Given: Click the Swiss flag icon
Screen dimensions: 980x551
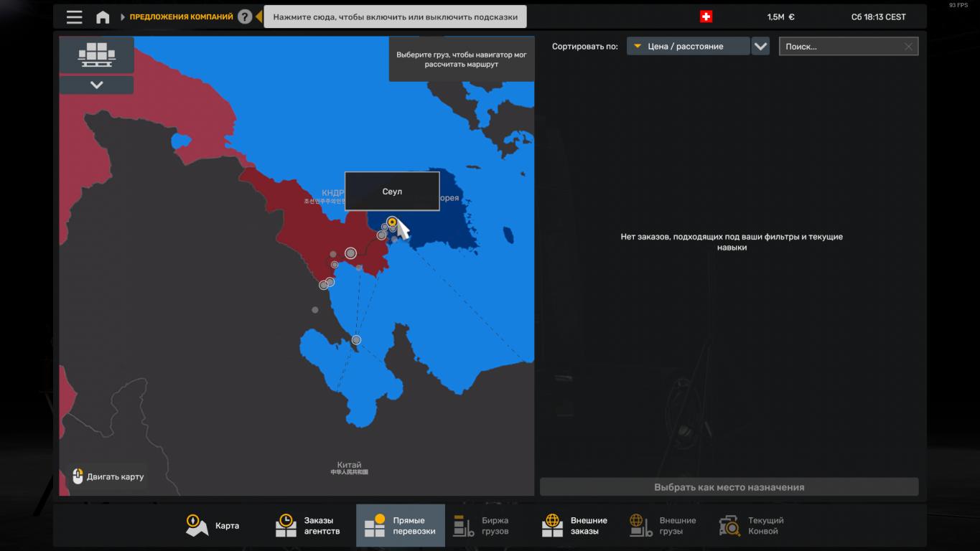Looking at the screenshot, I should [706, 17].
